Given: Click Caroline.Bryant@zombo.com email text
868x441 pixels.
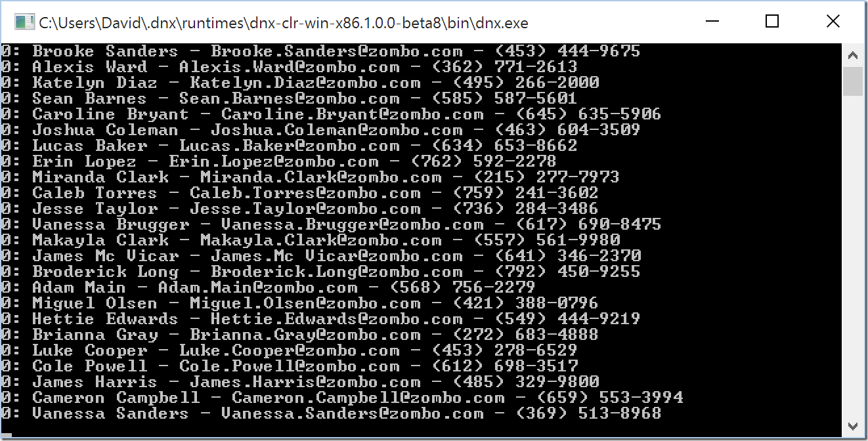Looking at the screenshot, I should pyautogui.click(x=353, y=114).
